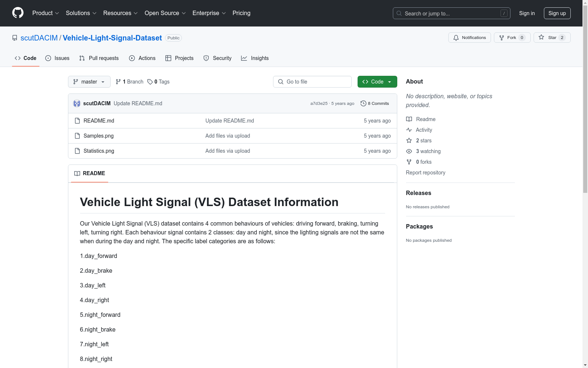The height and width of the screenshot is (368, 588).
Task: View the 1 Branch list
Action: pyautogui.click(x=129, y=82)
